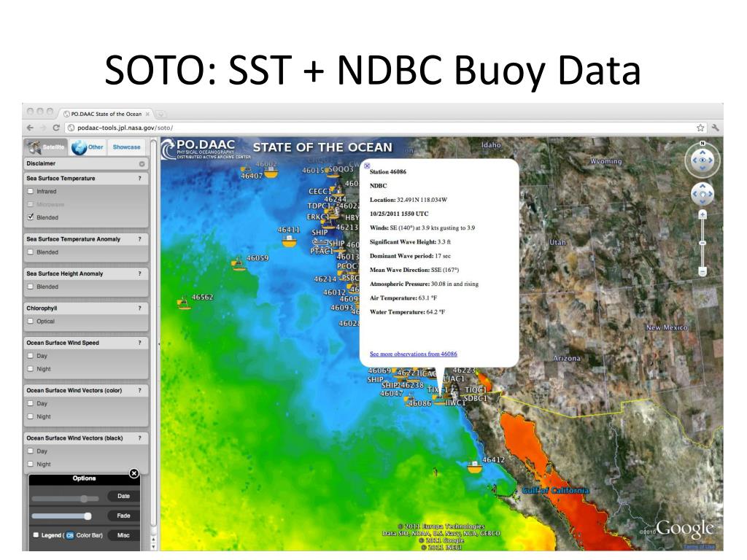Close the PO.DAAC State of the Ocean tab
Viewport: 747px width, 560px height.
147,114
